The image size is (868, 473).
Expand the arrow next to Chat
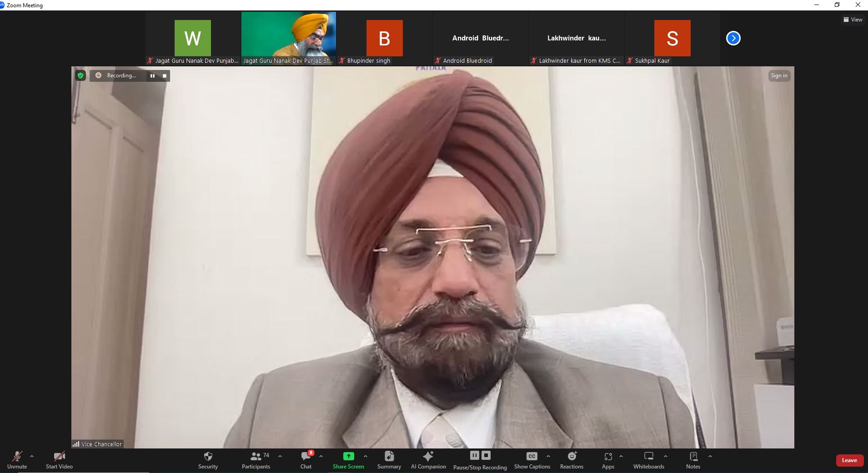(321, 456)
